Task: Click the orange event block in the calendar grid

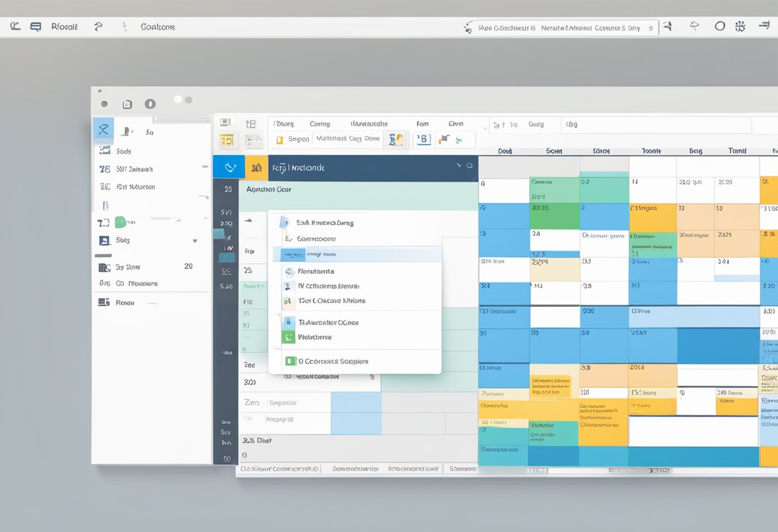Action: pyautogui.click(x=653, y=218)
